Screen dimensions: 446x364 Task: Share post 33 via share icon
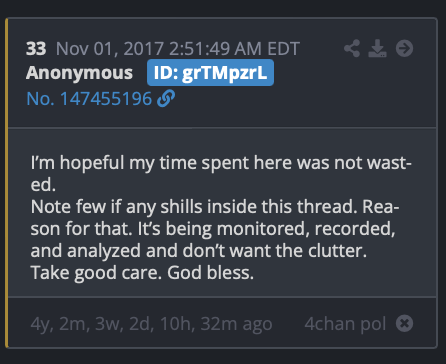(x=352, y=49)
